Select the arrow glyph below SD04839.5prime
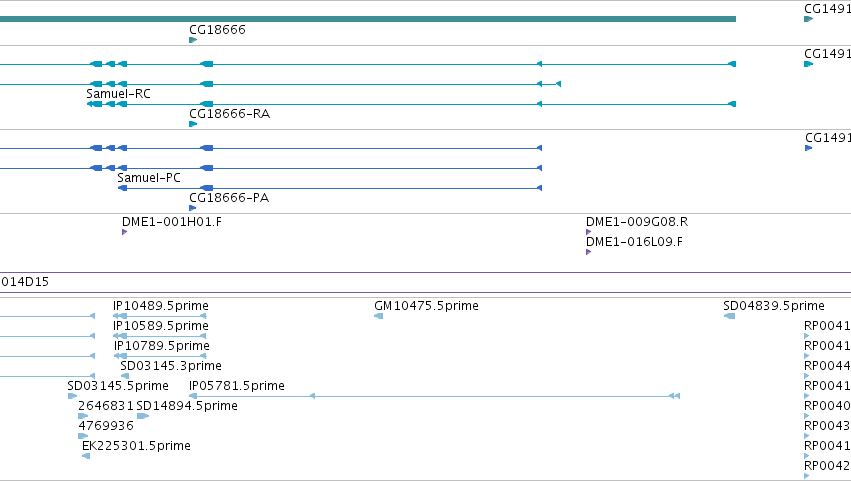 [729, 316]
